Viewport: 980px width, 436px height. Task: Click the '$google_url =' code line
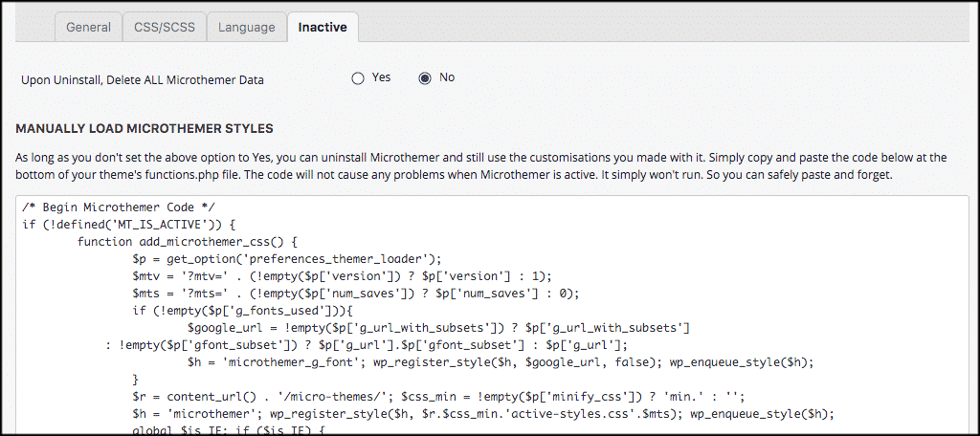[438, 327]
